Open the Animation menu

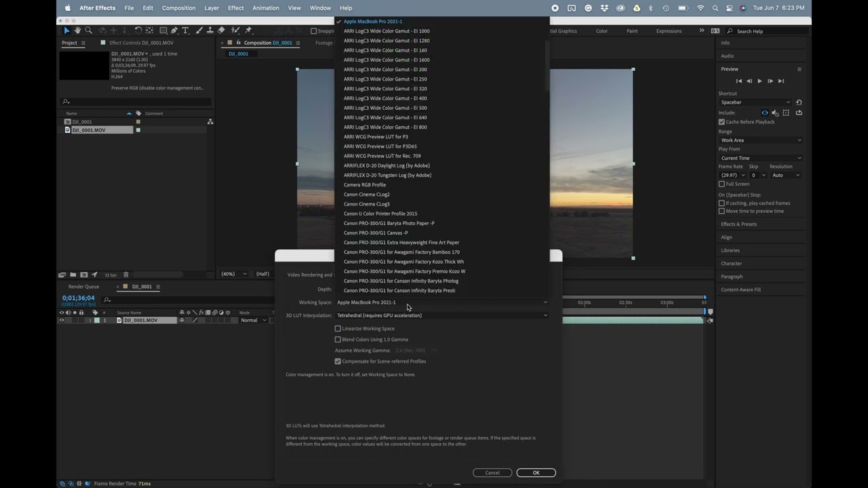(266, 8)
